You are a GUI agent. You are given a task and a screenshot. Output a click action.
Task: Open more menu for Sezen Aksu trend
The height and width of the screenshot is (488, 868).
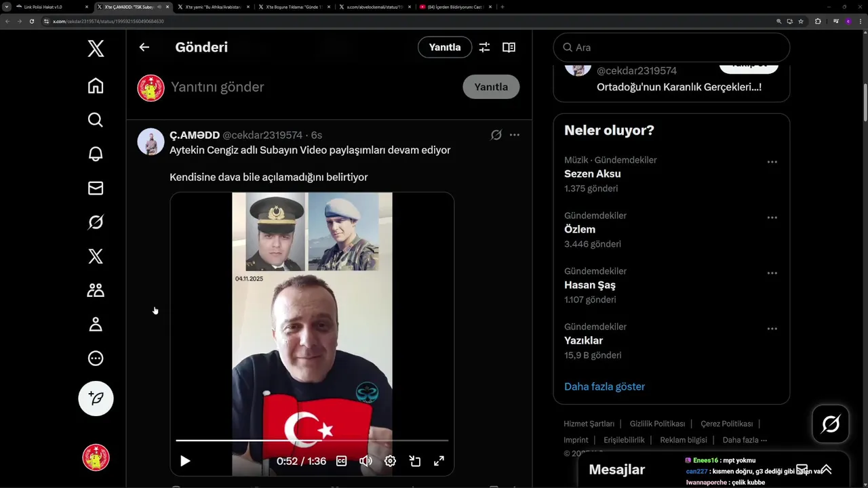coord(772,162)
